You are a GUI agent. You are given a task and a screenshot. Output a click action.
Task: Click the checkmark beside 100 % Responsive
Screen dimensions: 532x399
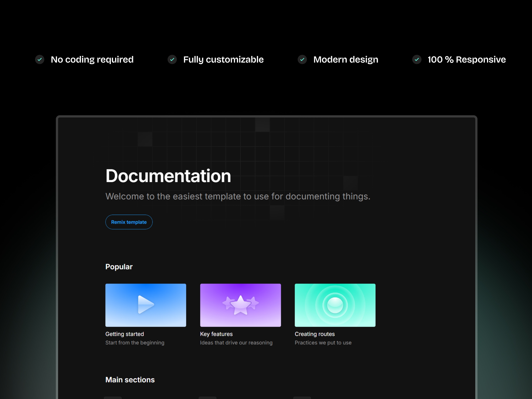tap(417, 59)
